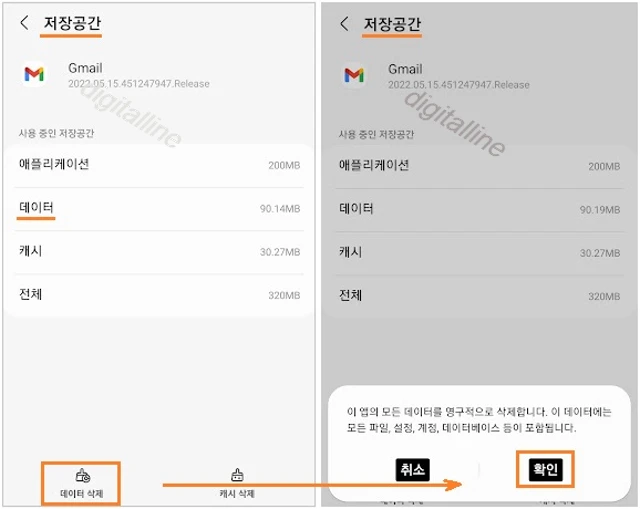Select the 데이터 row on left screen

click(159, 209)
